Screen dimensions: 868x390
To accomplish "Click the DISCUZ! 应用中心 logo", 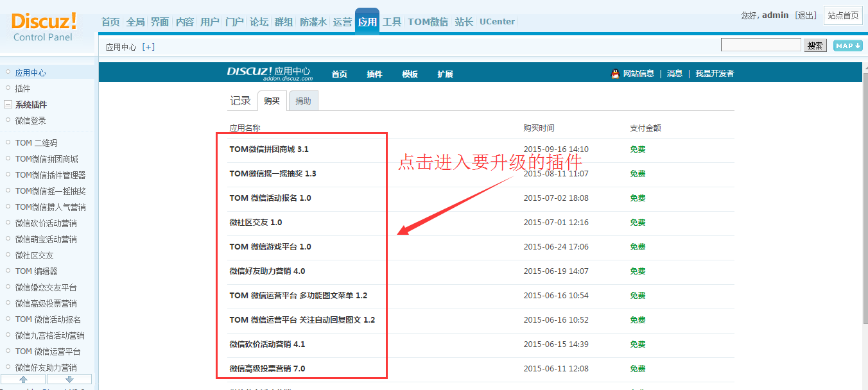I will (268, 73).
